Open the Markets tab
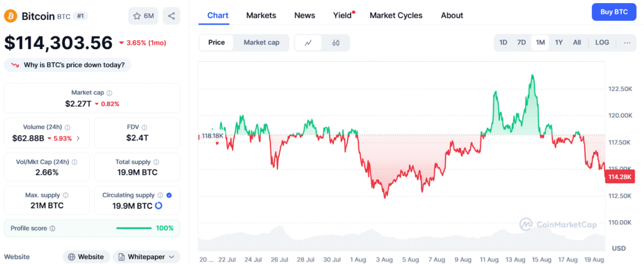This screenshot has height=264, width=644. pos(261,15)
